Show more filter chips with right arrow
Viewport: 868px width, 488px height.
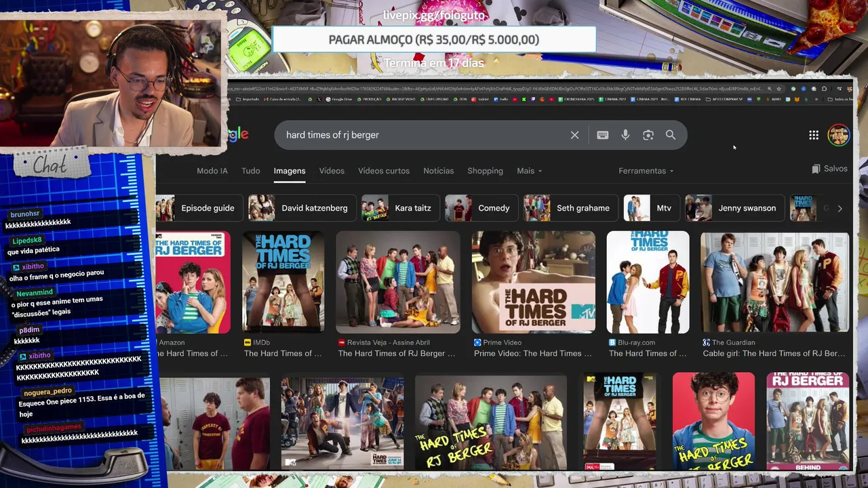[x=840, y=209]
